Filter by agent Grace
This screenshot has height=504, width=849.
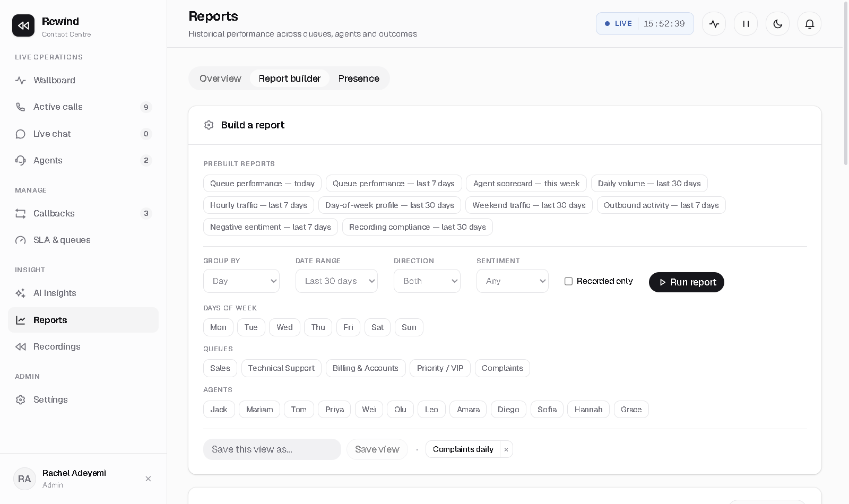(x=631, y=410)
